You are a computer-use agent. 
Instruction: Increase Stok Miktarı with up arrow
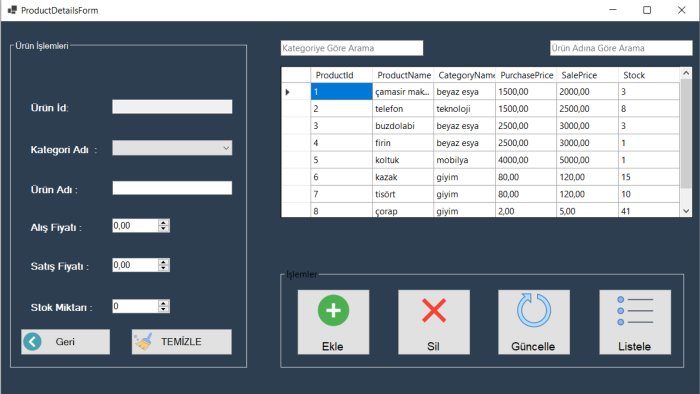point(164,303)
